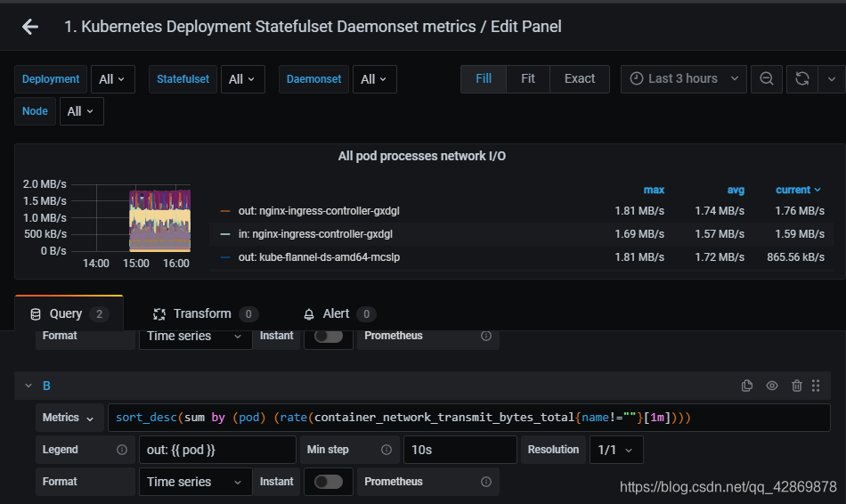Screen dimensions: 846x504
Task: Open the Node variable All dropdown
Action: [x=81, y=111]
